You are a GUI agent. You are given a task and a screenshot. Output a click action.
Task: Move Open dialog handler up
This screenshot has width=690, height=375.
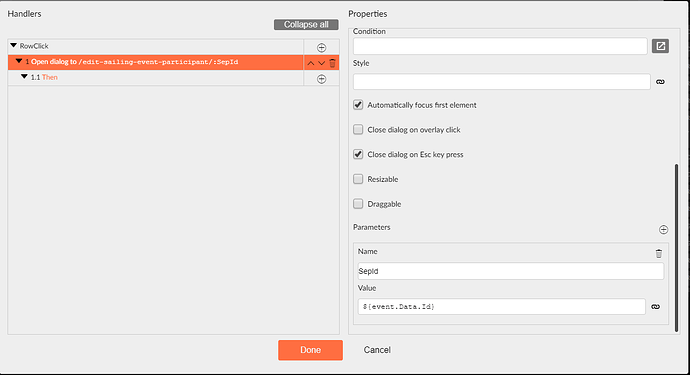click(x=311, y=63)
